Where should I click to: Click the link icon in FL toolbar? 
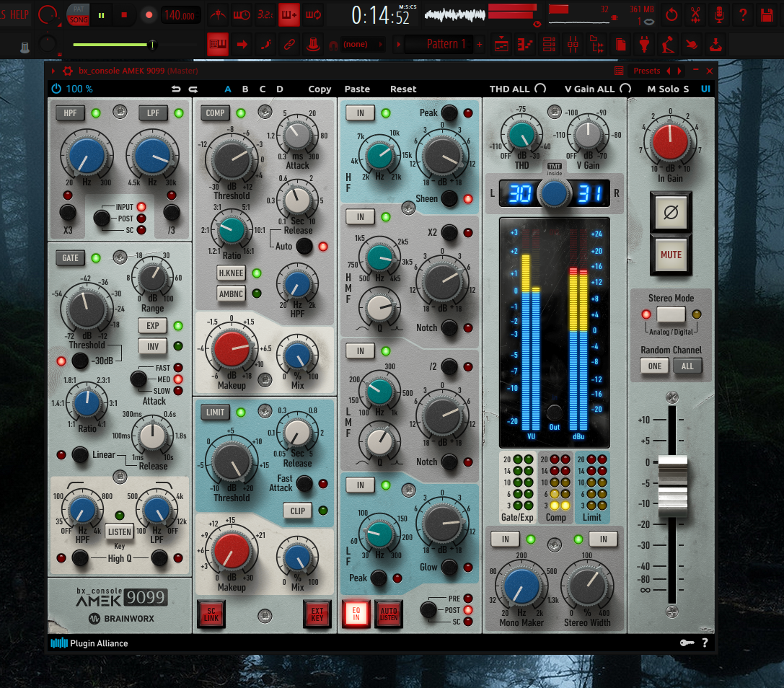click(x=289, y=45)
